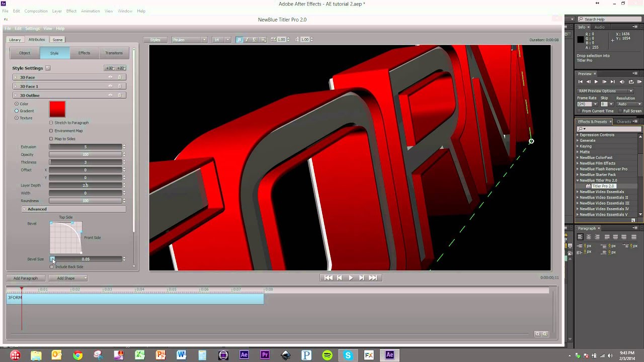Screen dimensions: 644x362
Task: Jump to start in Titler playback controls
Action: 329,278
